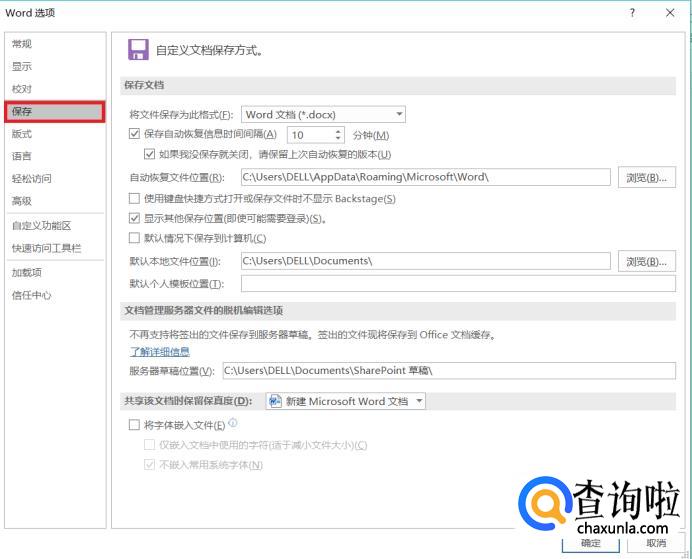
Task: Confirm with the 确定 button
Action: point(590,543)
